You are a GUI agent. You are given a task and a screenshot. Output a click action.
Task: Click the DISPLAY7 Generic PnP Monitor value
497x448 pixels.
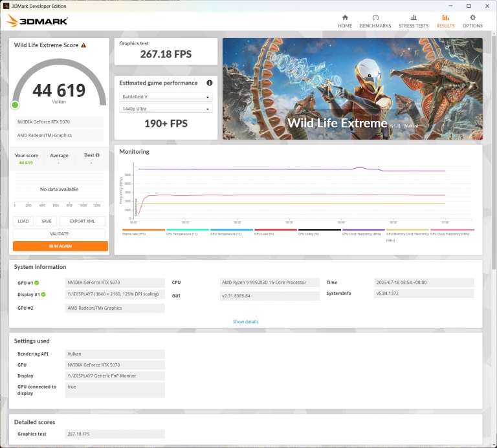coord(115,376)
